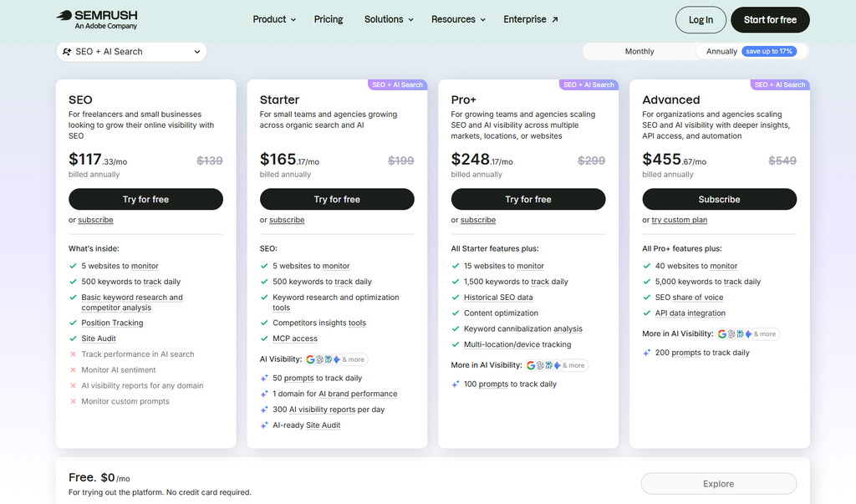
Task: Click sparkle icon beside AI-ready Site Audit
Action: click(264, 425)
